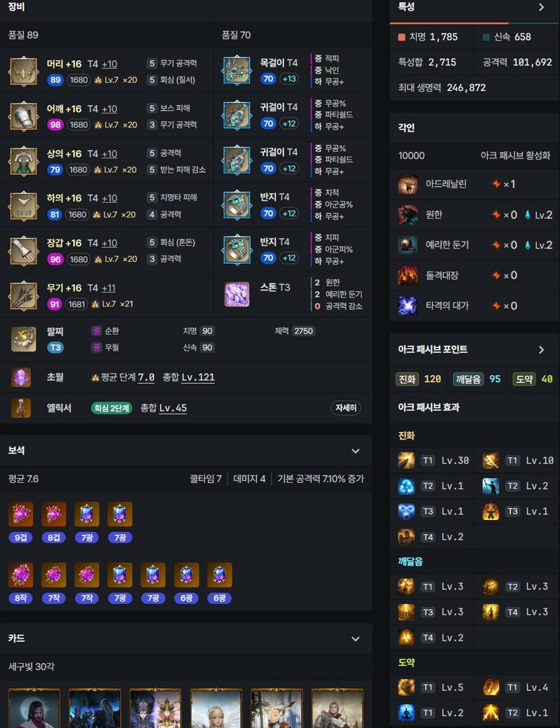560x728 pixels.
Task: Click the 아드레날린 engraving icon
Action: pos(407,184)
